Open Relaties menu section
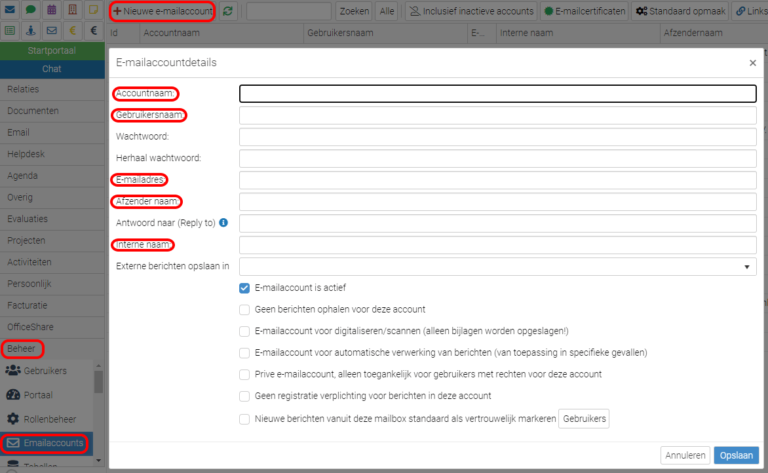The image size is (768, 473). (52, 89)
